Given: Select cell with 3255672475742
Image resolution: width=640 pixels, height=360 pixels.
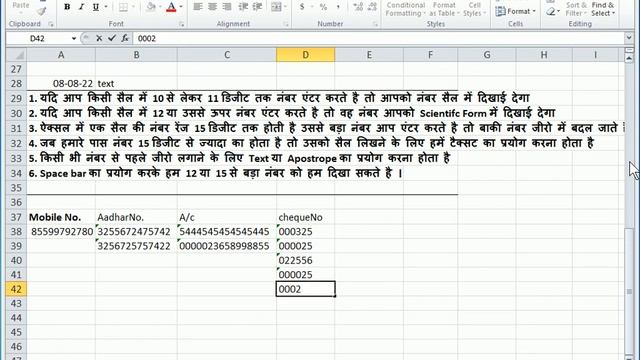Looking at the screenshot, I should tap(136, 231).
